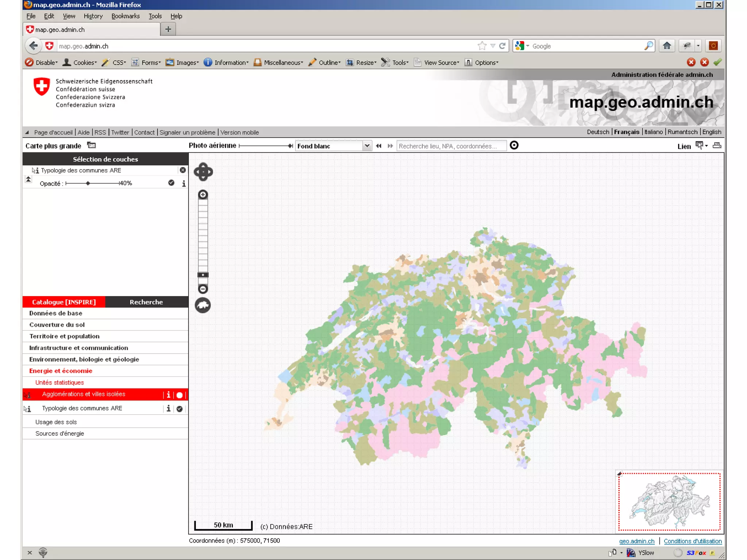Open the Conditions d'utilisation link
Viewport: 747px width, 560px height.
693,541
